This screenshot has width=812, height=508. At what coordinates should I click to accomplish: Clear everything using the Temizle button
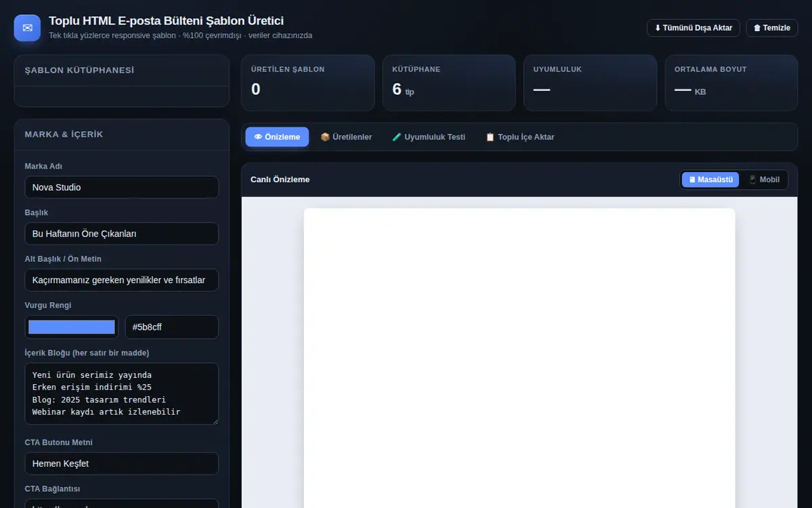tap(772, 28)
